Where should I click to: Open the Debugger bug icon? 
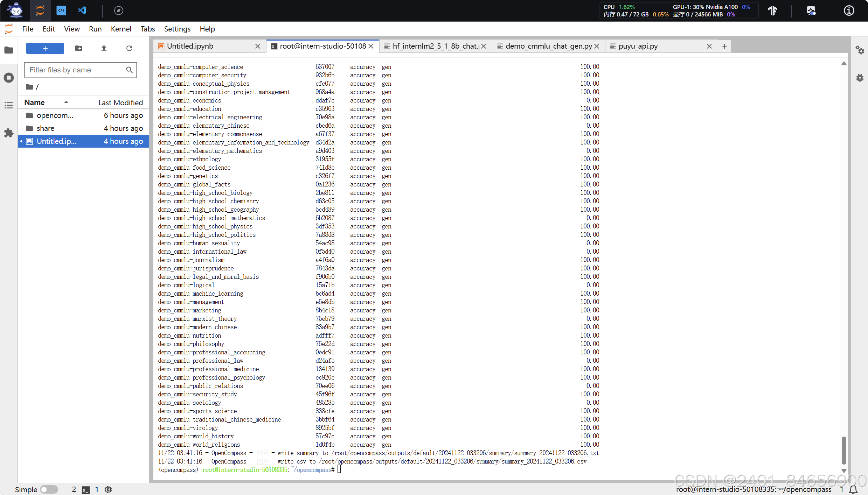(860, 78)
